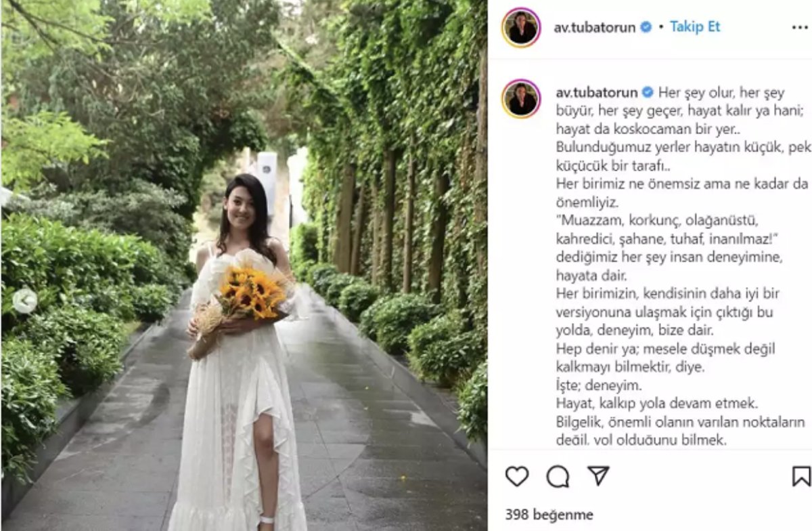Show the list of 398 beğenme likes

coord(549,515)
